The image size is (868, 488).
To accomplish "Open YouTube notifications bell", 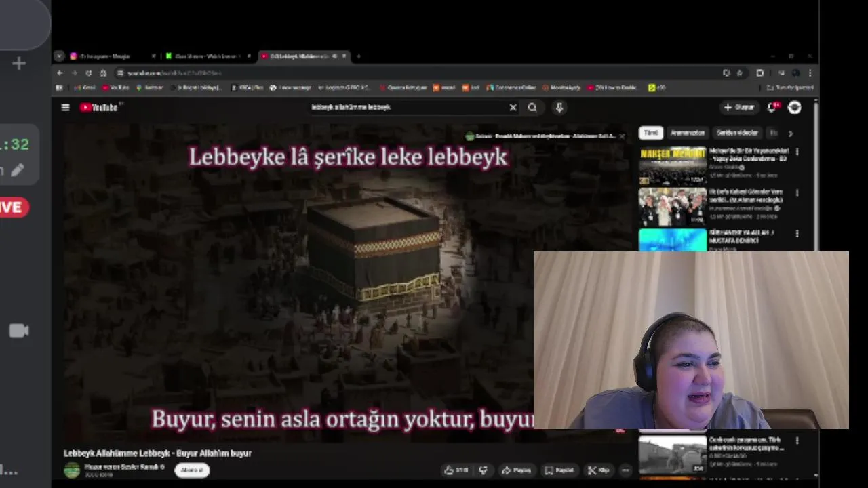I will tap(772, 107).
